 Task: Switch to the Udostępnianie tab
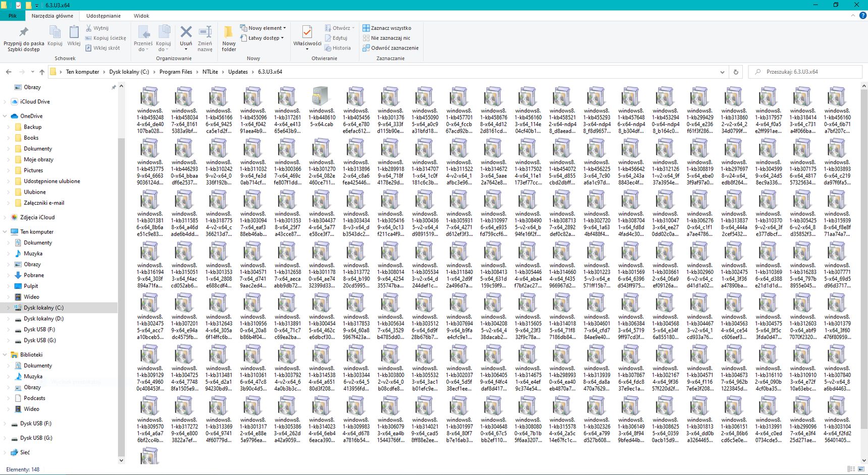coord(103,16)
